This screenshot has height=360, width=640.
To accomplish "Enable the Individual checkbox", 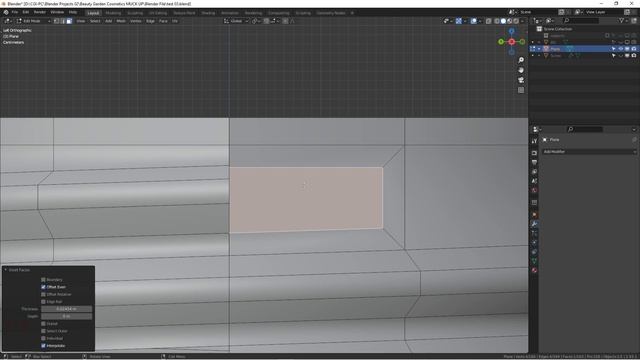I will coord(43,338).
